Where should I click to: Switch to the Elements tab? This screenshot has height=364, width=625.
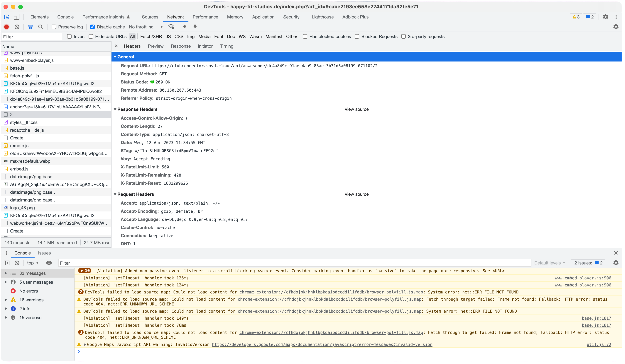tap(39, 17)
